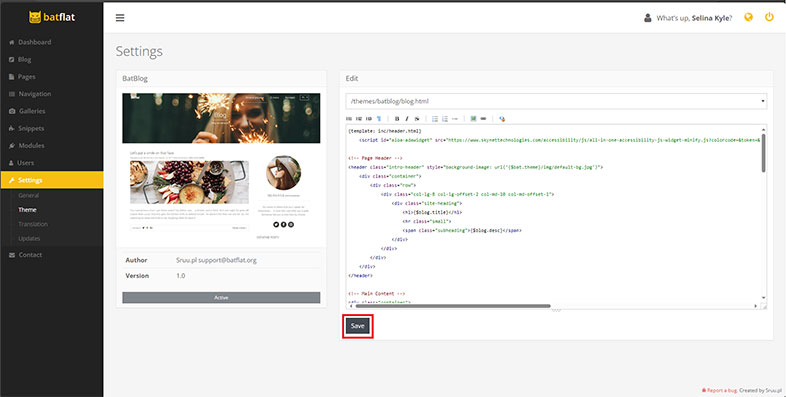Screen dimensions: 786x397
Task: Select Settings in sidebar
Action: 52,180
